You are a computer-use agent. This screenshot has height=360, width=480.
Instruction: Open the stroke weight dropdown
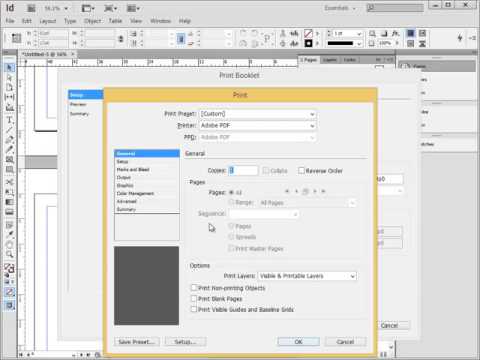point(359,34)
